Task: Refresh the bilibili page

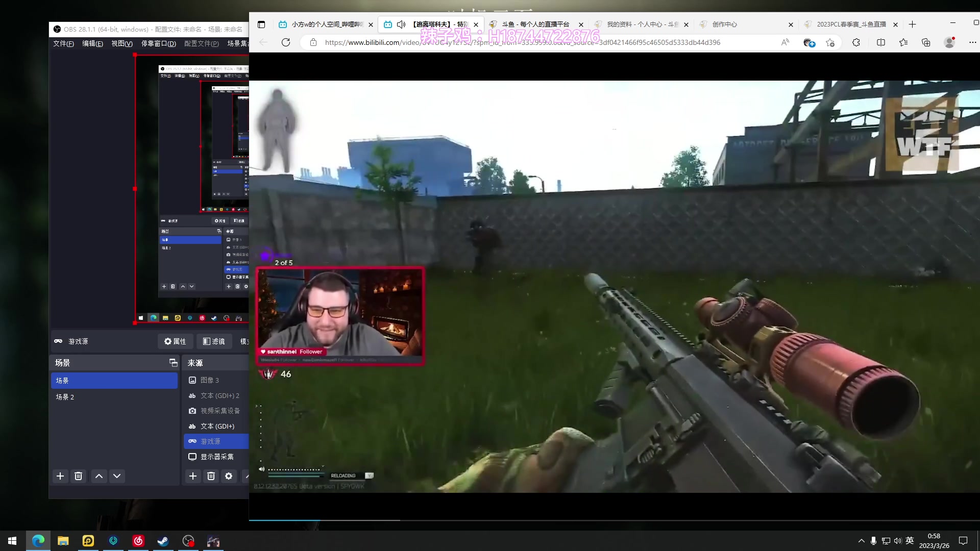Action: click(x=286, y=42)
